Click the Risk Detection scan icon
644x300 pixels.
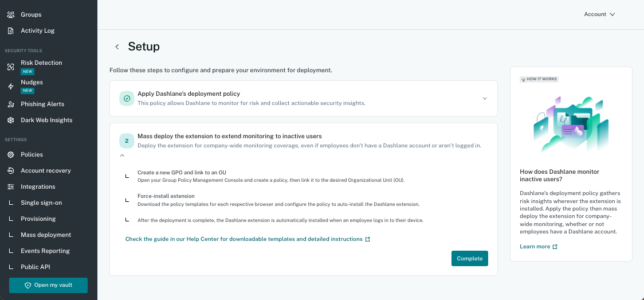pyautogui.click(x=11, y=67)
